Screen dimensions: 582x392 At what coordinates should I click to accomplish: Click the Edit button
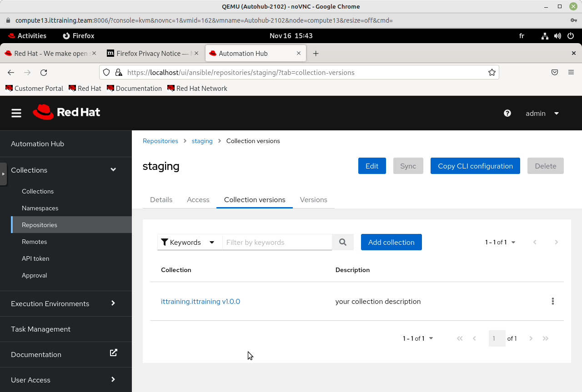click(372, 166)
